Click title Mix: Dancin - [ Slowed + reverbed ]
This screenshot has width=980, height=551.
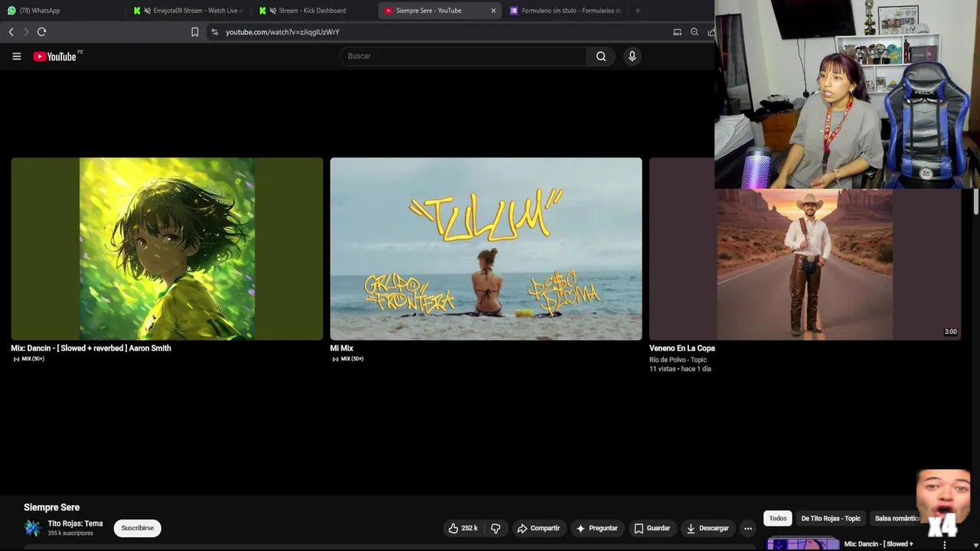pos(91,348)
